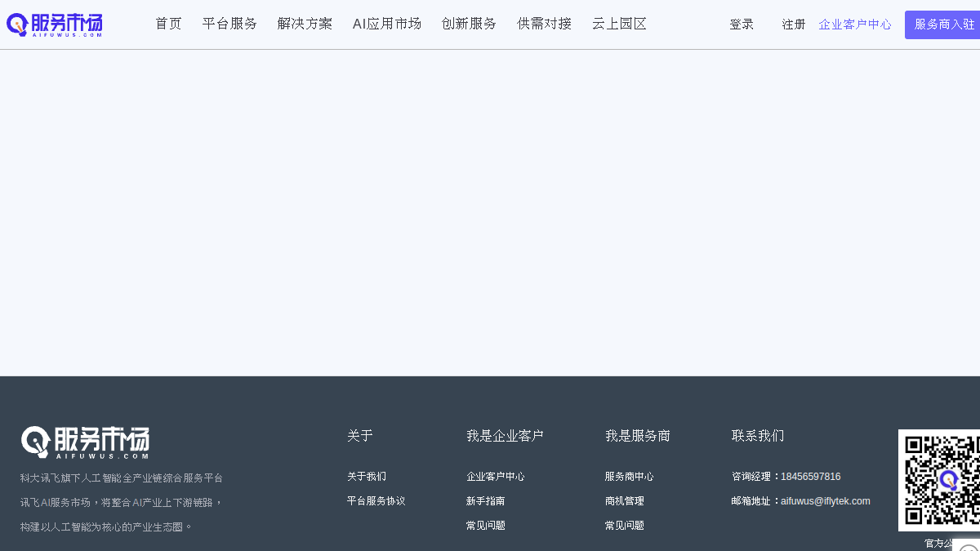The width and height of the screenshot is (980, 551).
Task: Open the 平台服务 menu
Action: coord(229,24)
